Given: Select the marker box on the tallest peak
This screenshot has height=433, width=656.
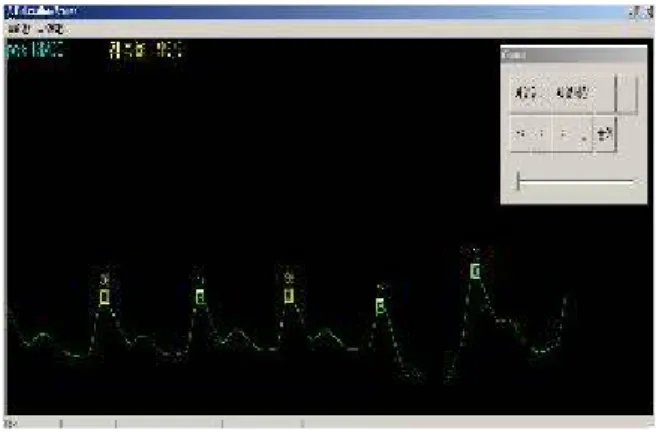Looking at the screenshot, I should pos(475,271).
